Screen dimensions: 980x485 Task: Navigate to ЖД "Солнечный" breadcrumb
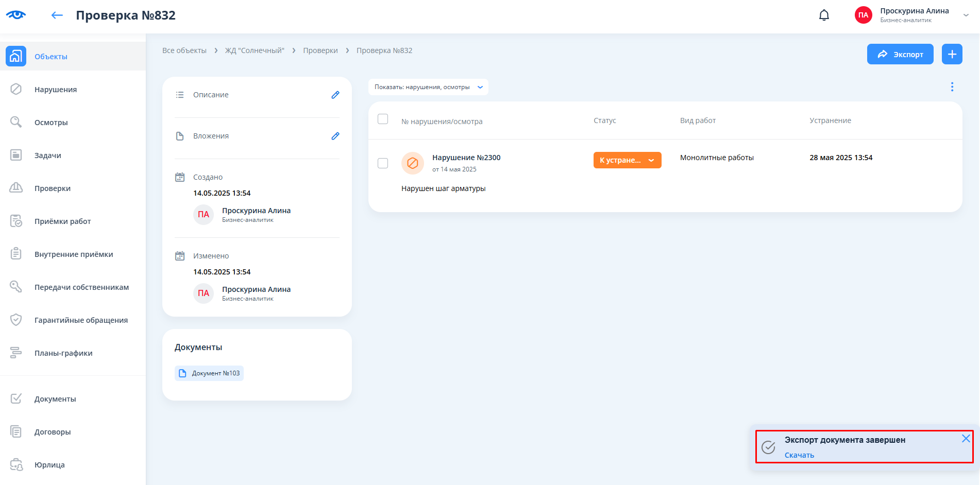click(x=255, y=50)
